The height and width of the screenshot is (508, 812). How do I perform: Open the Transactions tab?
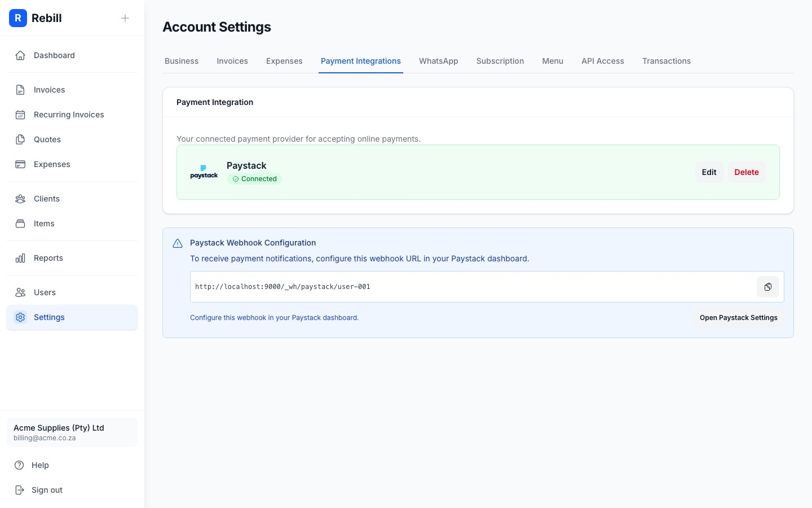click(667, 61)
